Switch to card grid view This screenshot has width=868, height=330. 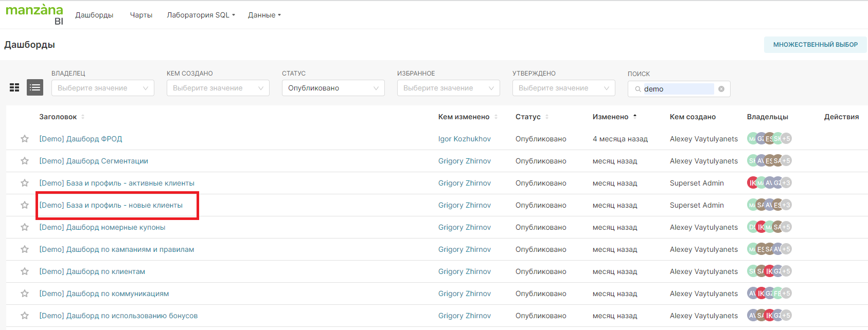(14, 88)
